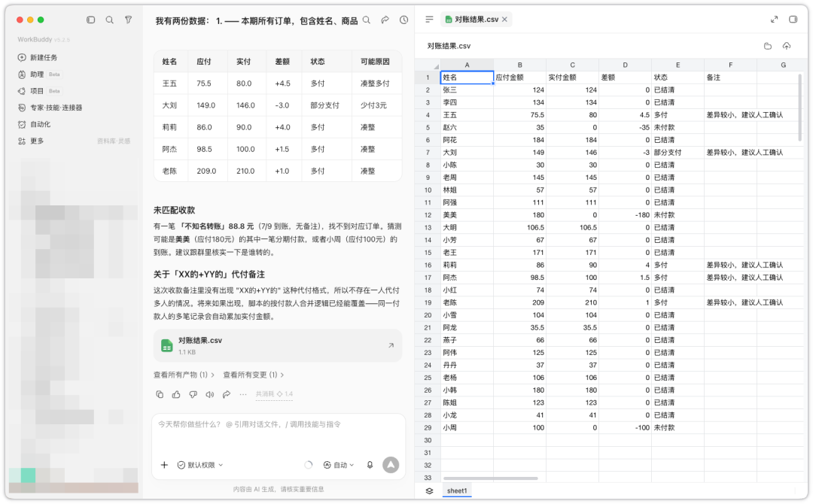Select cell A1 containing 姓名
The width and height of the screenshot is (813, 504).
[467, 77]
